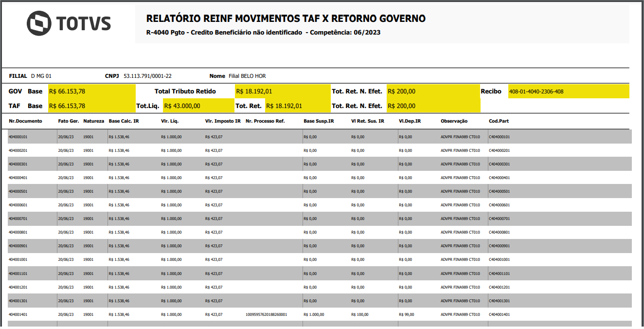This screenshot has width=644, height=329.
Task: Click participant code C404000901
Action: click(500, 246)
